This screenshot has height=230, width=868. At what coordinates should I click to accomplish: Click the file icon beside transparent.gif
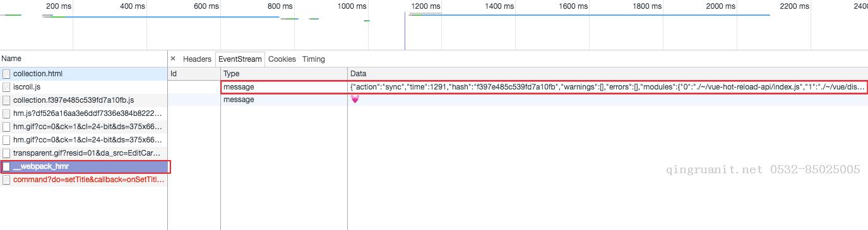click(6, 153)
